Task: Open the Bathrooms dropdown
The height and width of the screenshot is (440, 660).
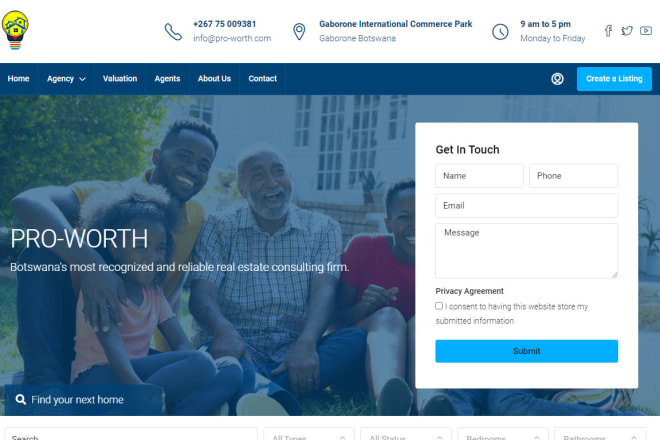Action: point(600,435)
